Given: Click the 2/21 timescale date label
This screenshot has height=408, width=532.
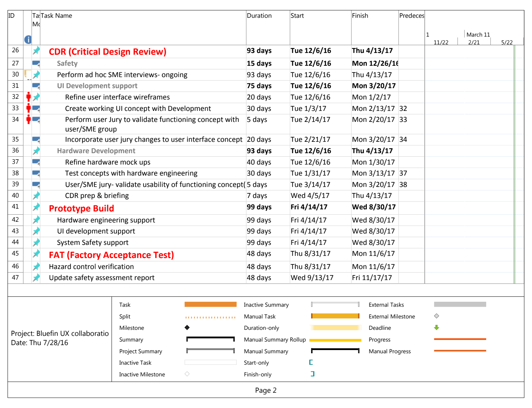Looking at the screenshot, I should [474, 43].
